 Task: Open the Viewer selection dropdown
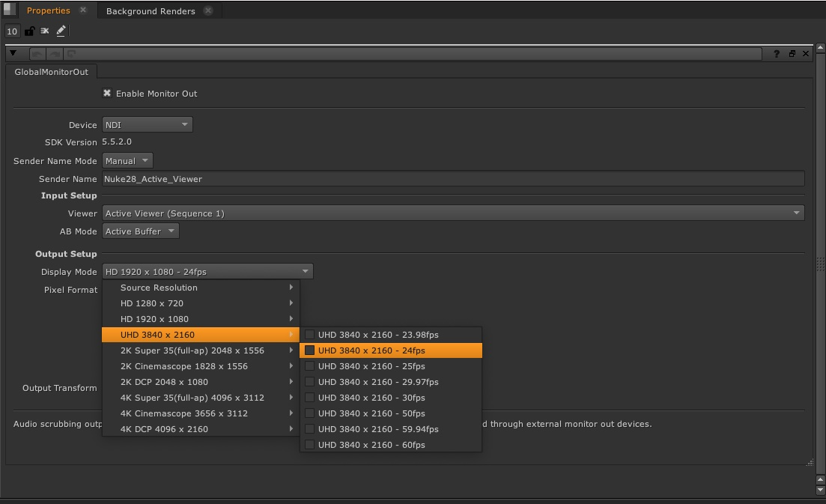(x=452, y=213)
